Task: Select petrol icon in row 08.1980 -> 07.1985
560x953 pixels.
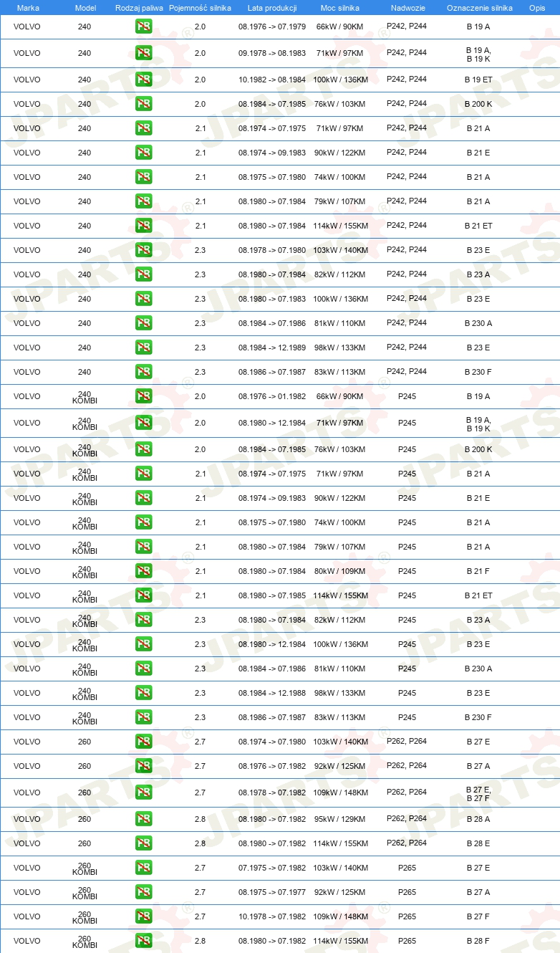Action: 144,595
